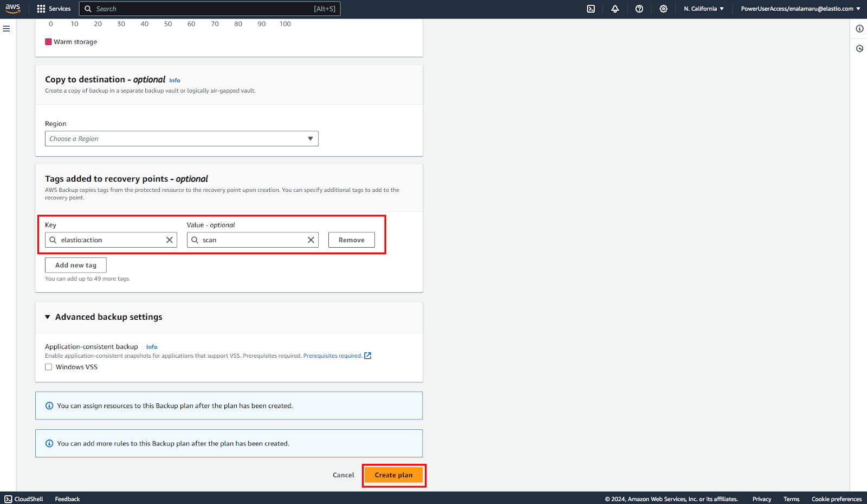Click the AWS logo home icon
Image resolution: width=867 pixels, height=504 pixels.
click(13, 9)
